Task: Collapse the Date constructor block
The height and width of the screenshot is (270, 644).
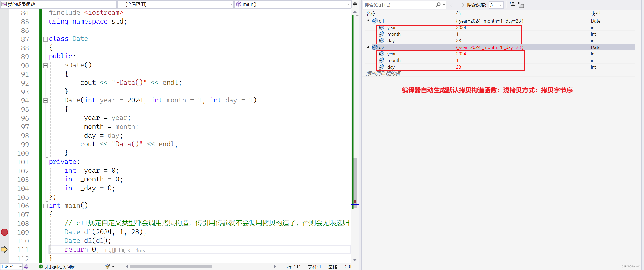Action: 46,101
